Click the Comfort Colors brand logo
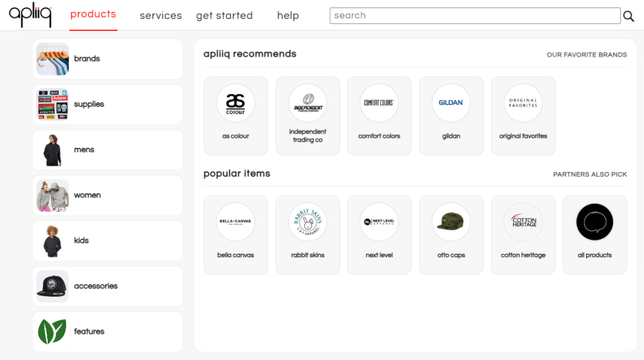This screenshot has height=360, width=644. tap(379, 103)
